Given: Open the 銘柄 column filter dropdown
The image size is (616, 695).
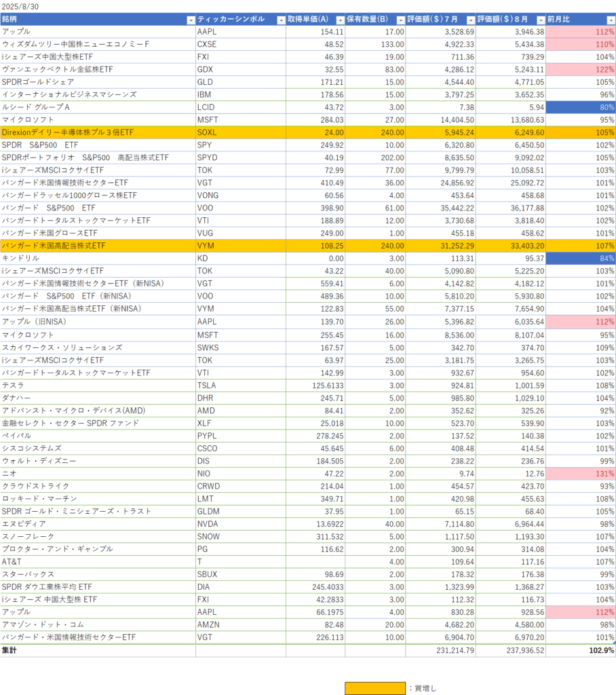Looking at the screenshot, I should 191,20.
